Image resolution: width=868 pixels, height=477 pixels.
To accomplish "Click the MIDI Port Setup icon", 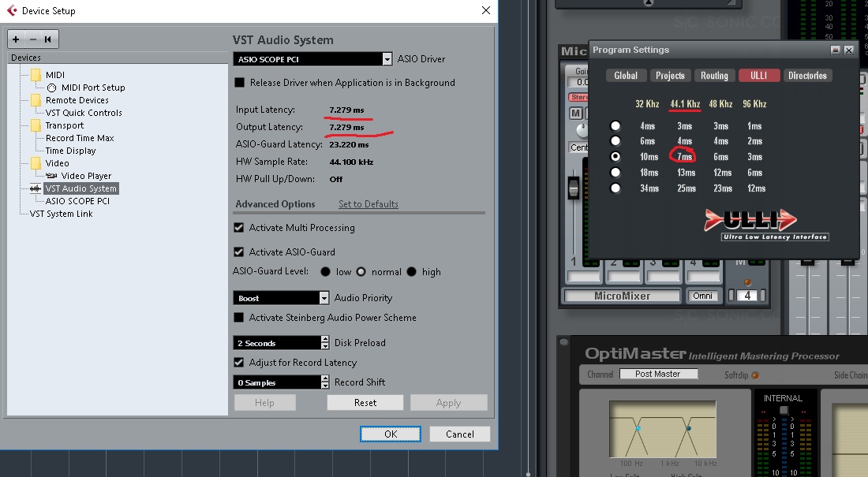I will [x=51, y=88].
